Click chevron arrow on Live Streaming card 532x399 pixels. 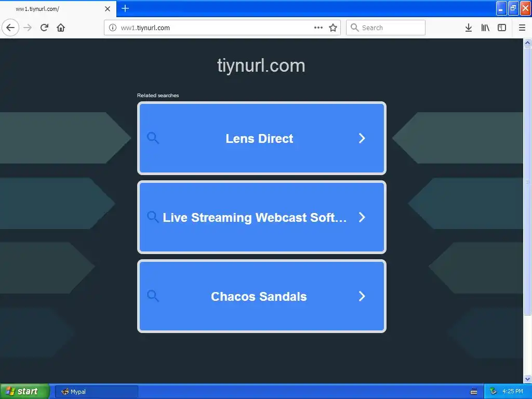coord(362,217)
